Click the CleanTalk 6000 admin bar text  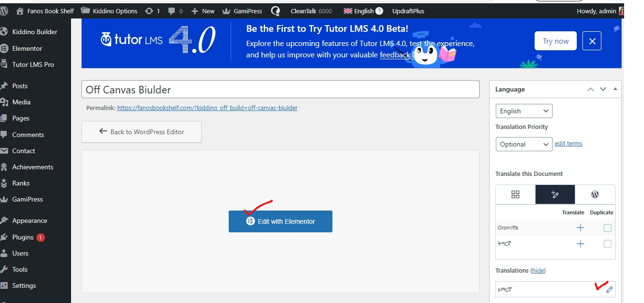click(311, 11)
